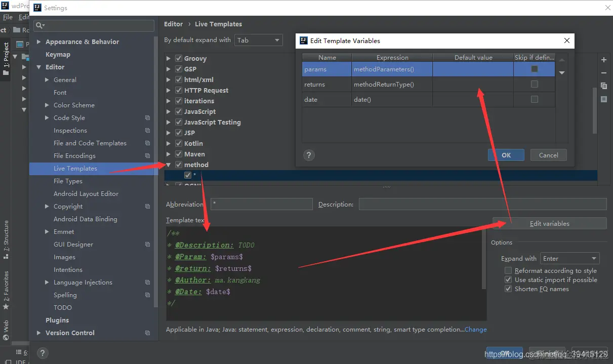The height and width of the screenshot is (364, 613).
Task: Expand the Maven template group
Action: (169, 154)
